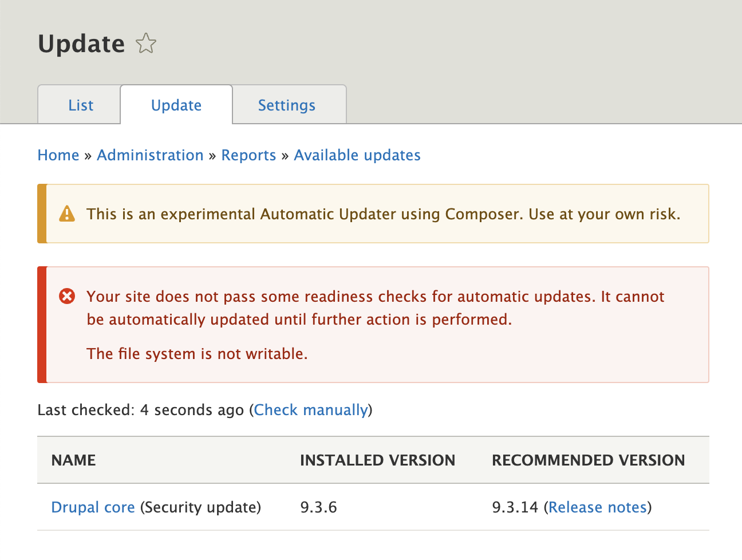
Task: Click the Update page heading
Action: [81, 44]
